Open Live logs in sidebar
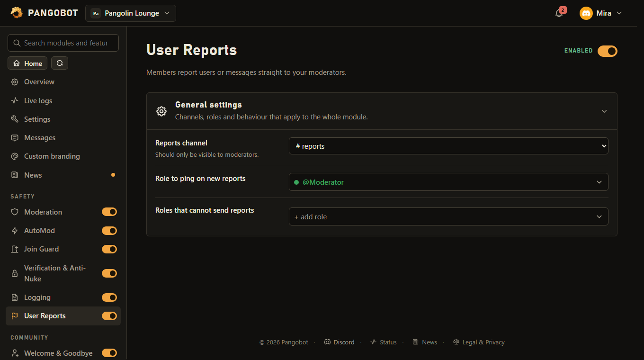The width and height of the screenshot is (644, 360). click(63, 100)
